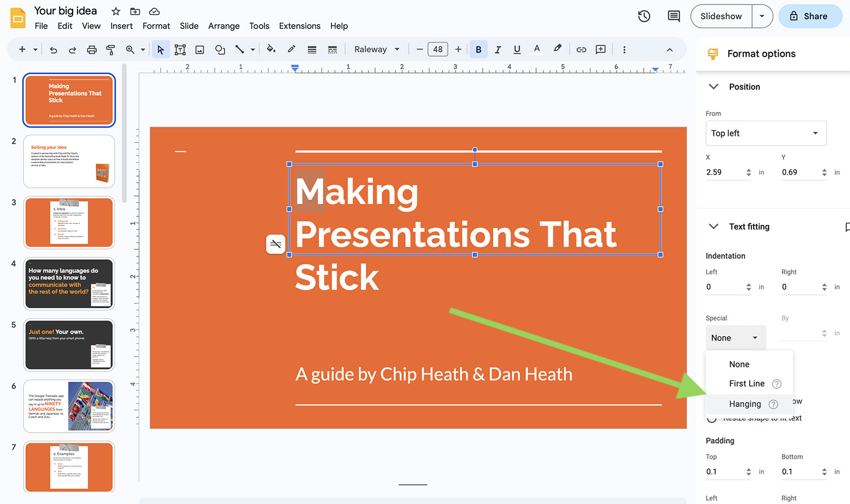Insert an image using the image icon
850x504 pixels.
tap(199, 49)
